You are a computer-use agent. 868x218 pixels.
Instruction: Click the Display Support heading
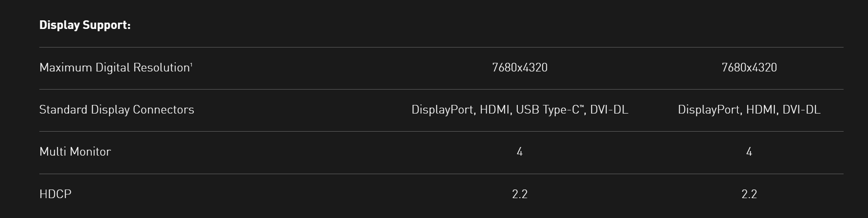(x=85, y=25)
